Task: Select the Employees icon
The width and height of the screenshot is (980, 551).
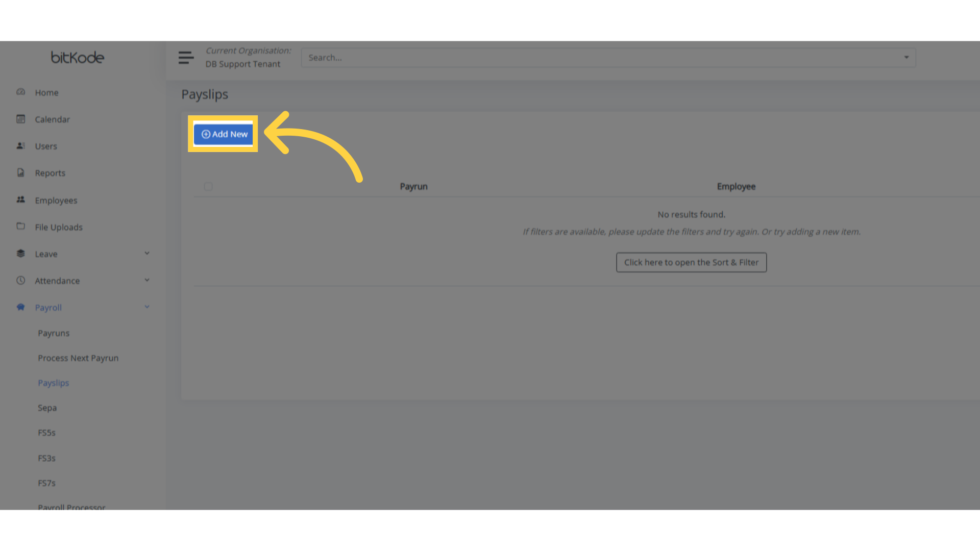Action: click(x=20, y=200)
